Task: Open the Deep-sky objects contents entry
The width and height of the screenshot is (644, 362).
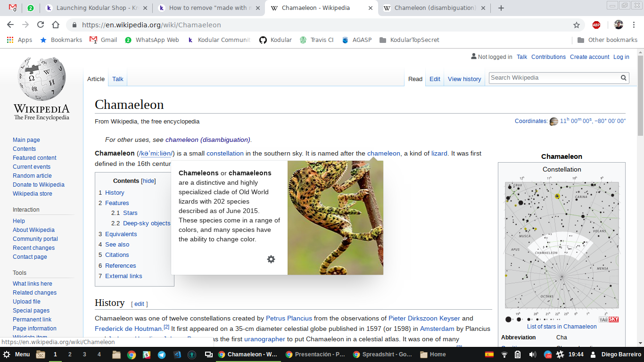Action: click(x=146, y=223)
